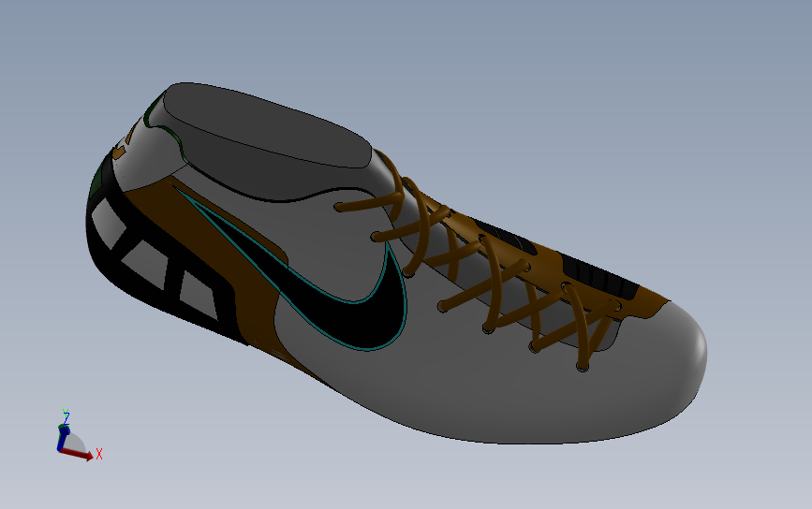Click the red X axis arrow of the orientation triad

click(x=78, y=454)
